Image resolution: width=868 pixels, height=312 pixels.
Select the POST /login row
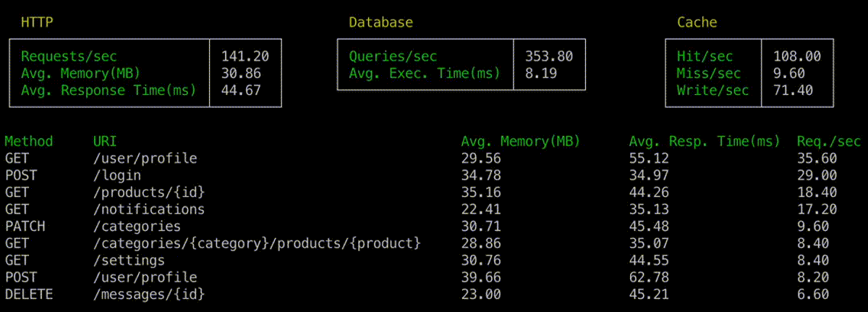117,175
